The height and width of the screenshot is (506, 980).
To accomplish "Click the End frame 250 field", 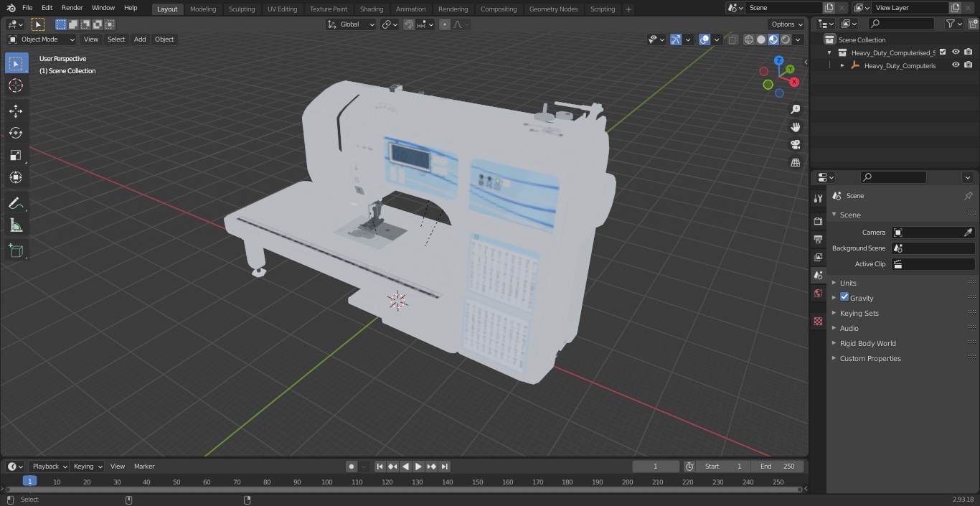I will pyautogui.click(x=778, y=467).
